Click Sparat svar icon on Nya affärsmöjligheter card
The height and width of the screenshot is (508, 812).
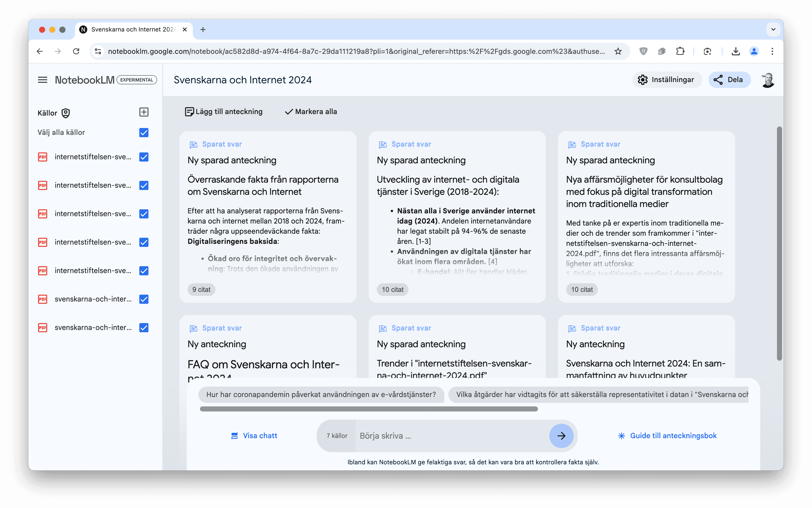[572, 145]
